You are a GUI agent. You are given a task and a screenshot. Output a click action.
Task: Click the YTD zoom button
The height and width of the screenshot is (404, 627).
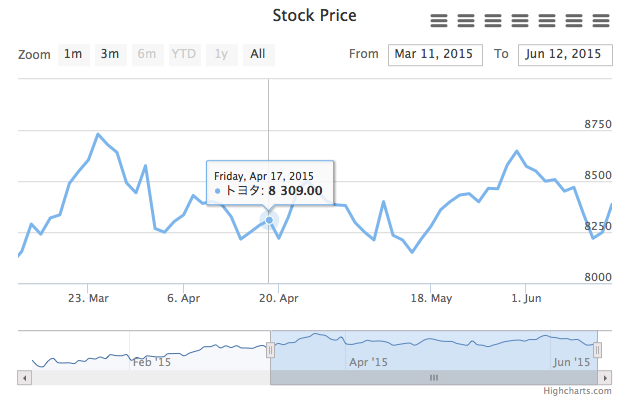coord(184,54)
